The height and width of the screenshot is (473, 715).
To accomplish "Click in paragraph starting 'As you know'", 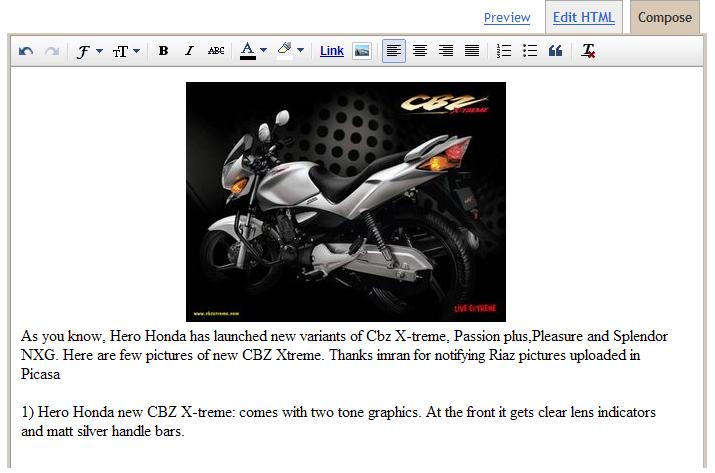I will click(344, 355).
